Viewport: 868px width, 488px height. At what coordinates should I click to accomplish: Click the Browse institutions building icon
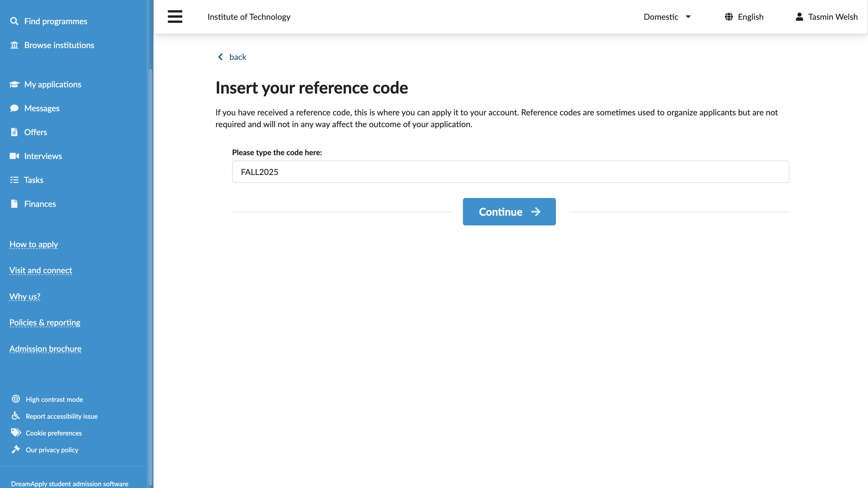(14, 45)
